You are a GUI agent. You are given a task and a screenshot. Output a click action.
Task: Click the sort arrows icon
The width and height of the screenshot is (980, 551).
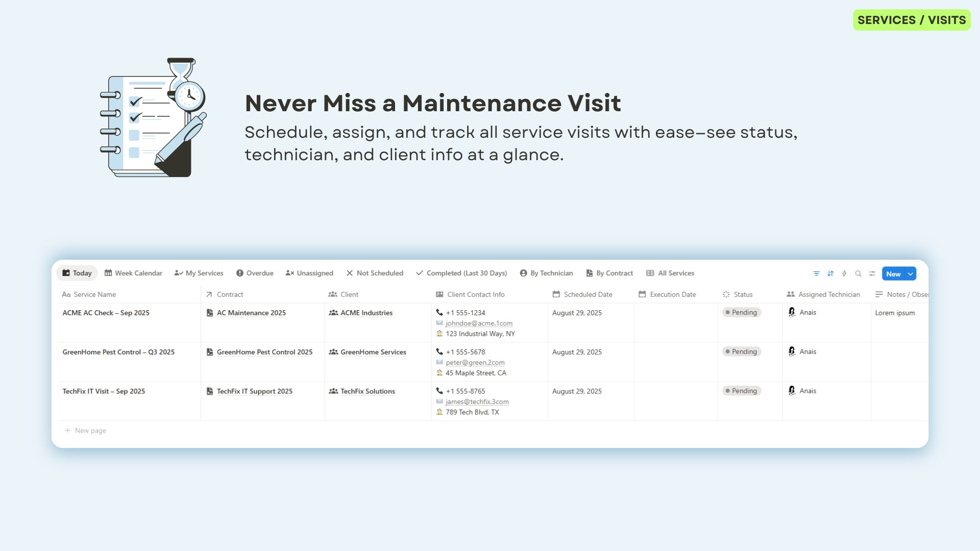click(x=830, y=273)
